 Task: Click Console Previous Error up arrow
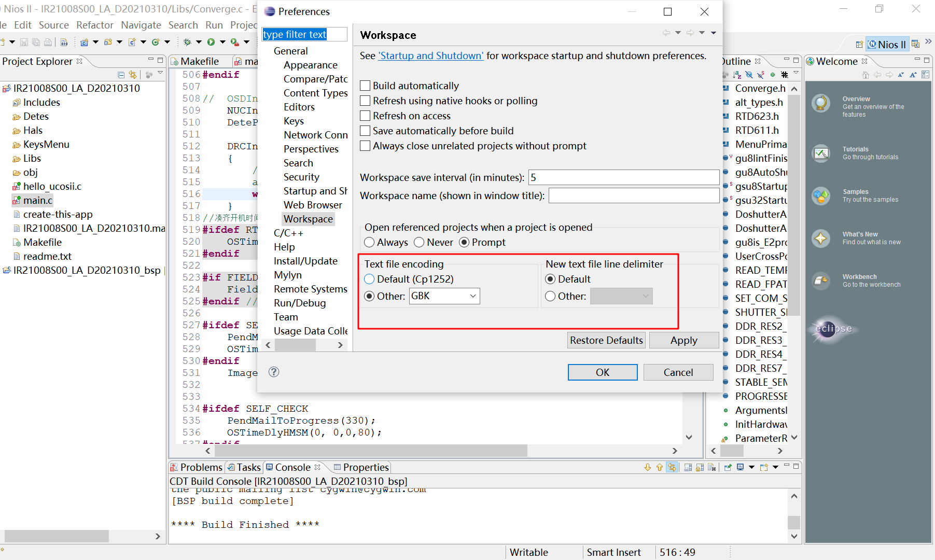660,467
